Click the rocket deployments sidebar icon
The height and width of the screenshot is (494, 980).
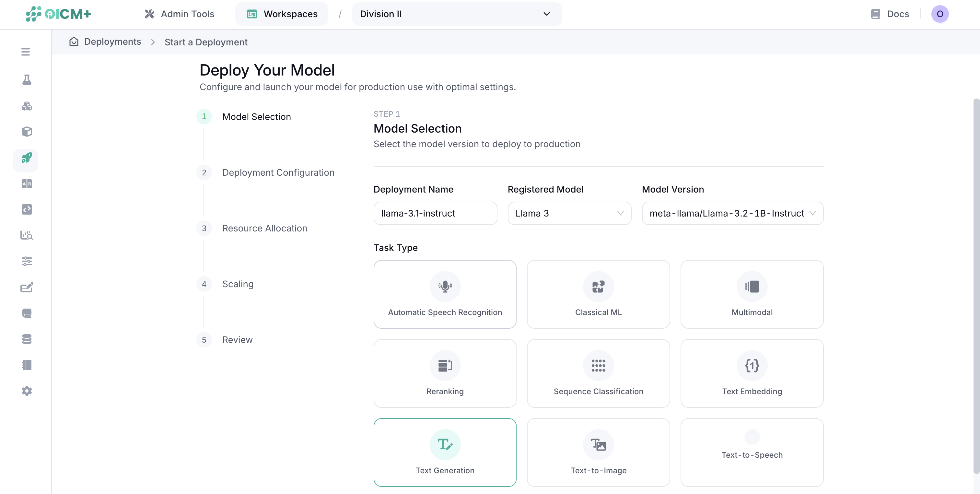click(x=26, y=158)
